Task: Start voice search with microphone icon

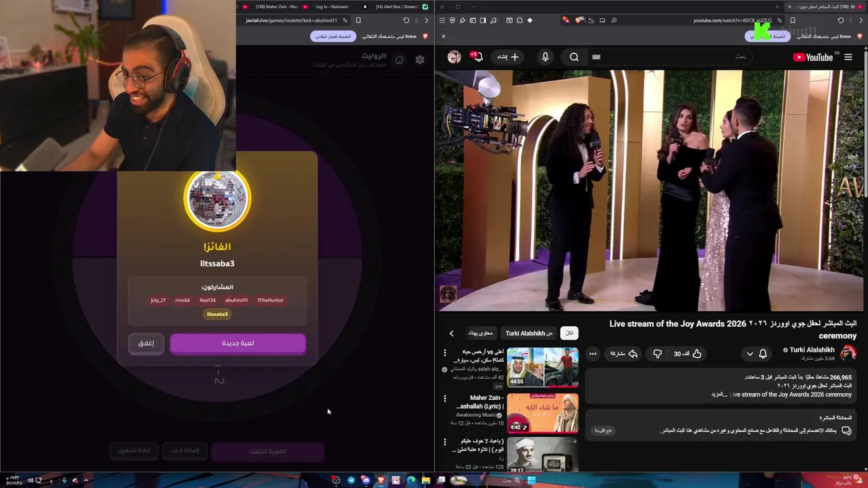Action: (545, 58)
